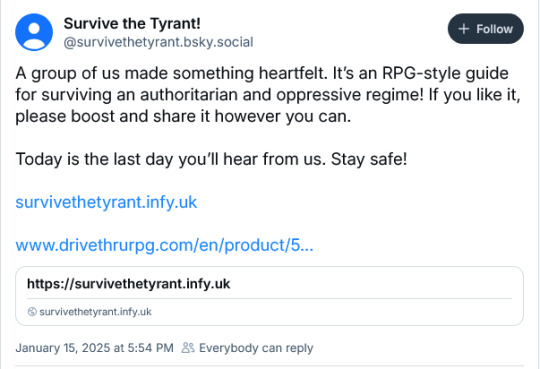Select the Everybody can reply label

click(x=256, y=348)
